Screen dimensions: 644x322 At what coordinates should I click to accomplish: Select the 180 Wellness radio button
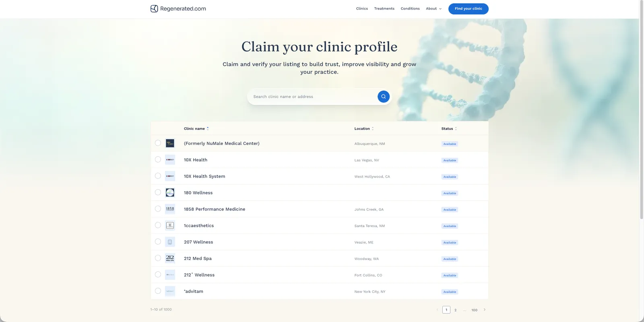(158, 192)
